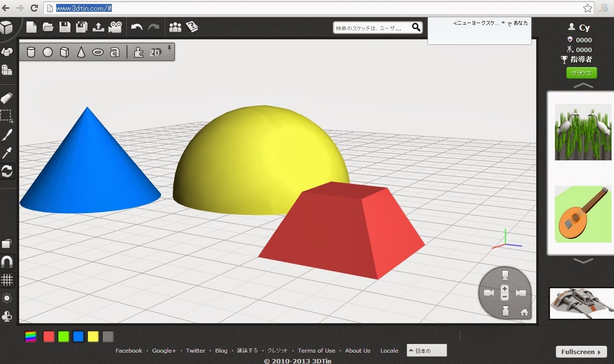Open the Terms of Use page
Screen dimensions: 614x364
(317, 350)
